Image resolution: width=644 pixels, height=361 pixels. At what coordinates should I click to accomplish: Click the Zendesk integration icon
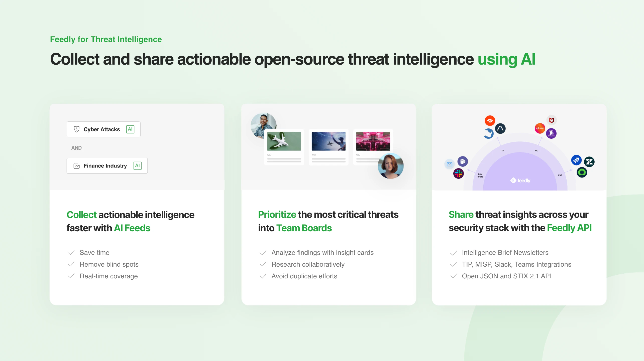[x=590, y=161]
